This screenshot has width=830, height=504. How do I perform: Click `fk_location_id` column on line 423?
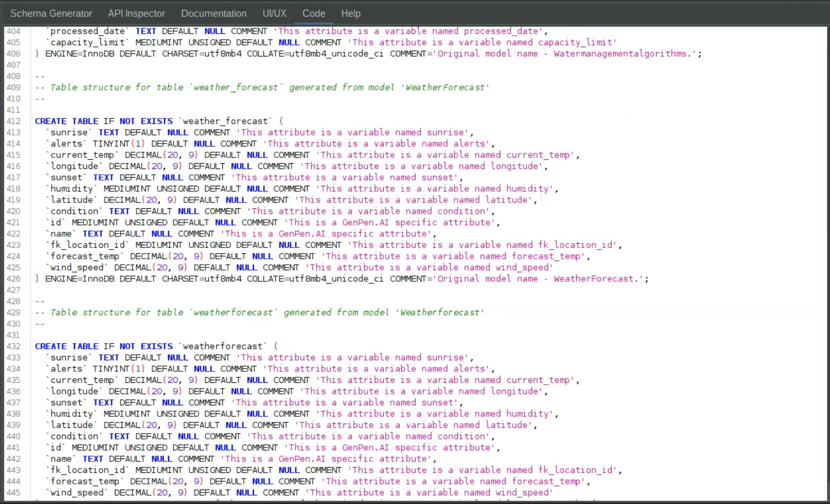click(x=88, y=245)
